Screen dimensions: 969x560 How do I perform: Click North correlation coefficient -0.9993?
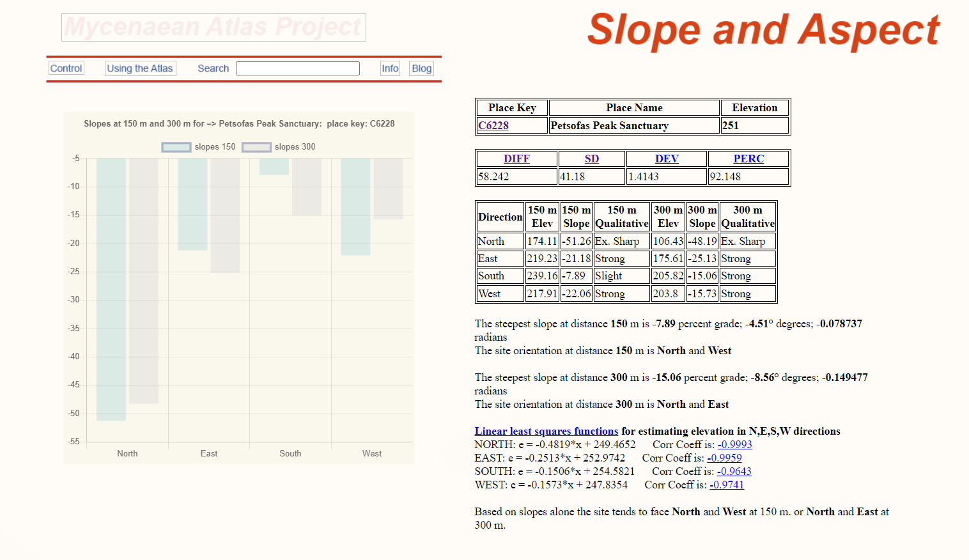tap(734, 444)
